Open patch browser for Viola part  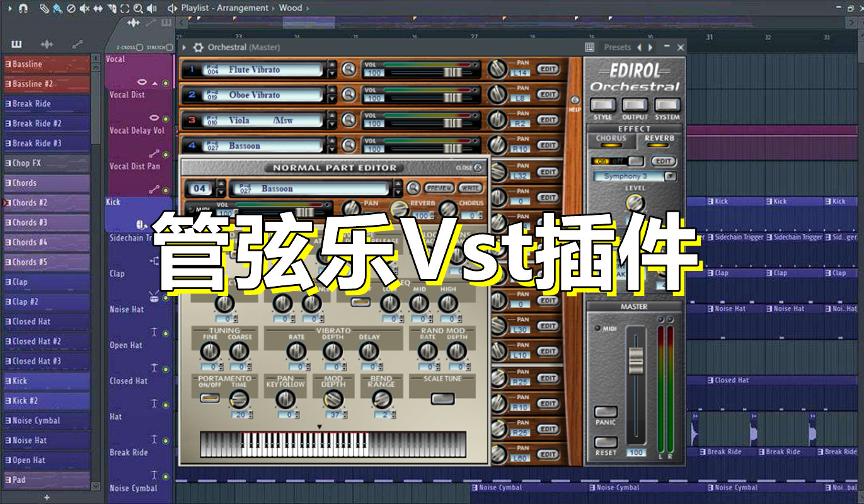(x=348, y=120)
